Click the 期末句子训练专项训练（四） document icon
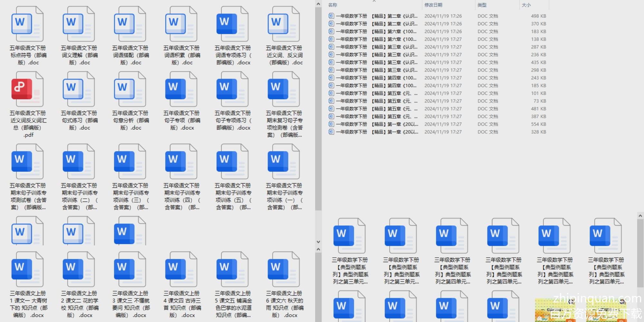The height and width of the screenshot is (322, 644). [x=181, y=162]
